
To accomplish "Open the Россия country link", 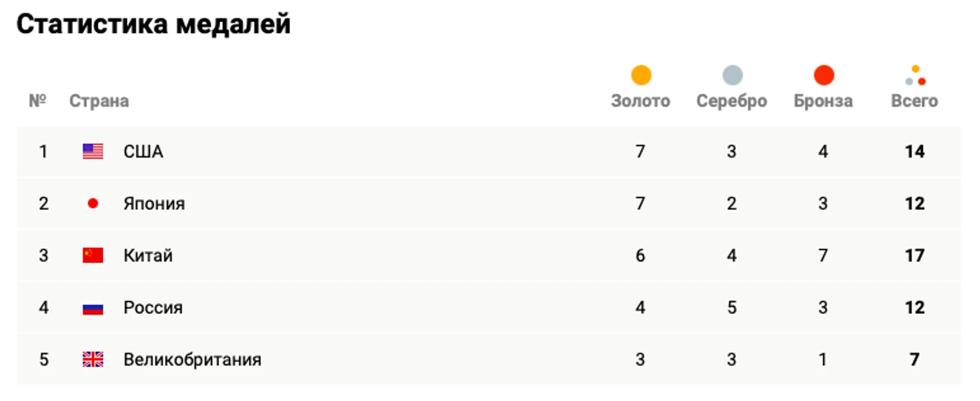I will point(153,308).
